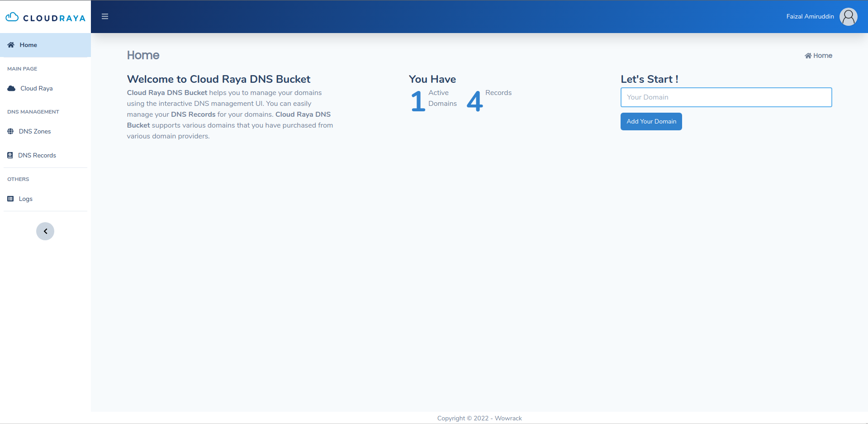Open Logs under Others section
This screenshot has height=424, width=868.
click(x=25, y=198)
